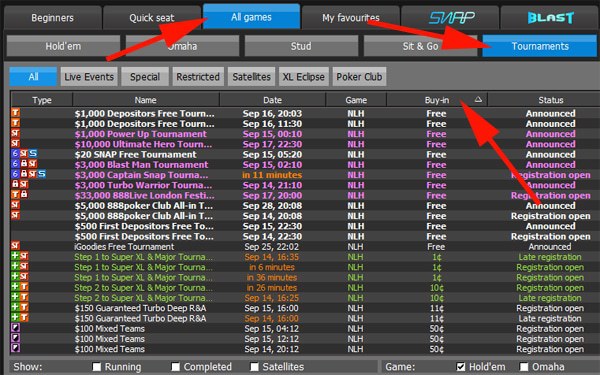Filter by Poker Club tournaments
This screenshot has height=375, width=600.
pos(359,77)
